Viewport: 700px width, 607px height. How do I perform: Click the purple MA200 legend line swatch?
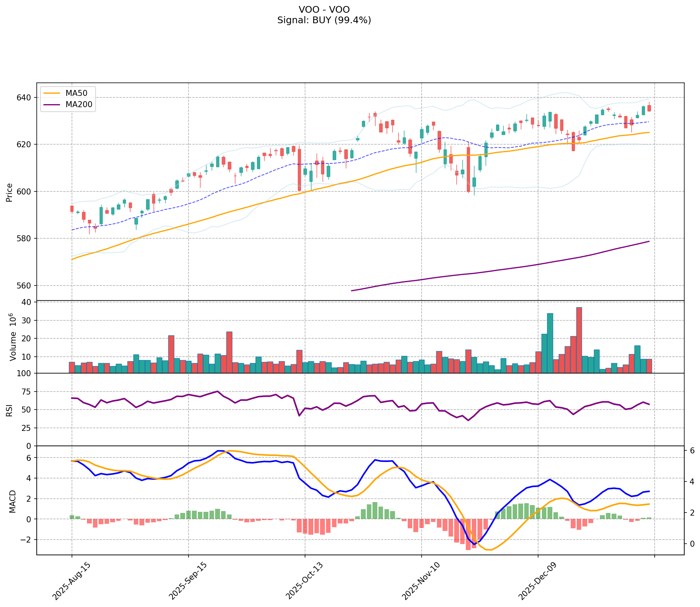coord(51,105)
